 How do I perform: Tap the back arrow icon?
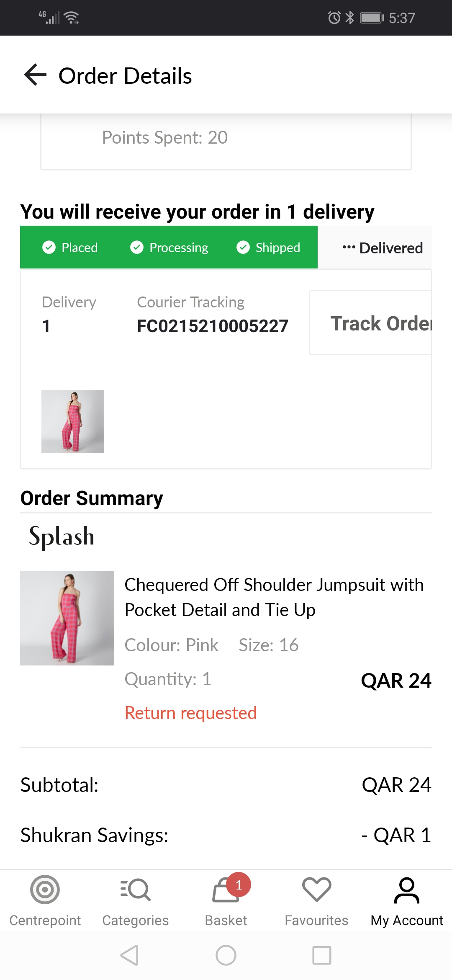tap(35, 75)
